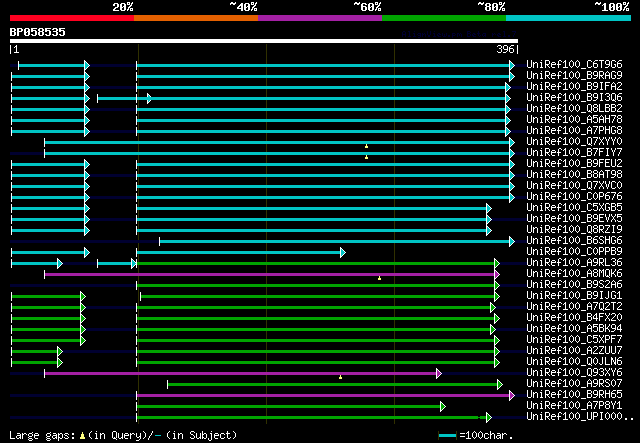Select label UniRef100_A7PHG8
Image resolution: width=640 pixels, height=443 pixels.
(x=574, y=131)
